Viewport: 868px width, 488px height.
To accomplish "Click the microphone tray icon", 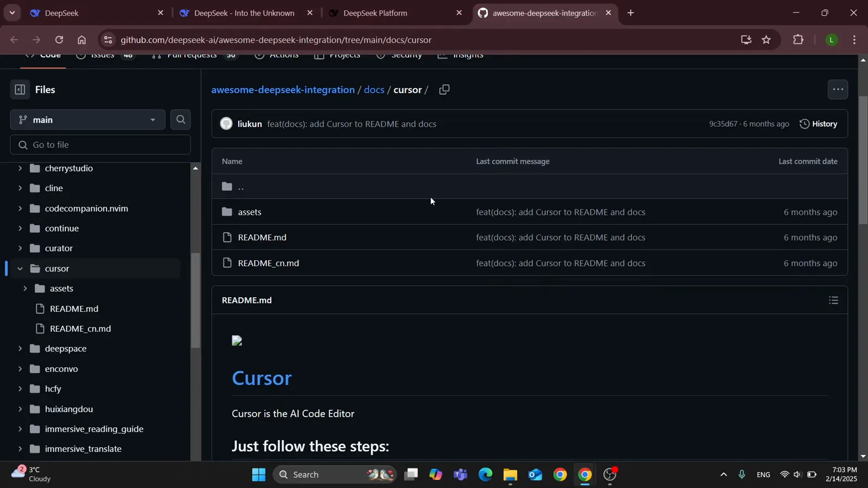I will click(742, 475).
